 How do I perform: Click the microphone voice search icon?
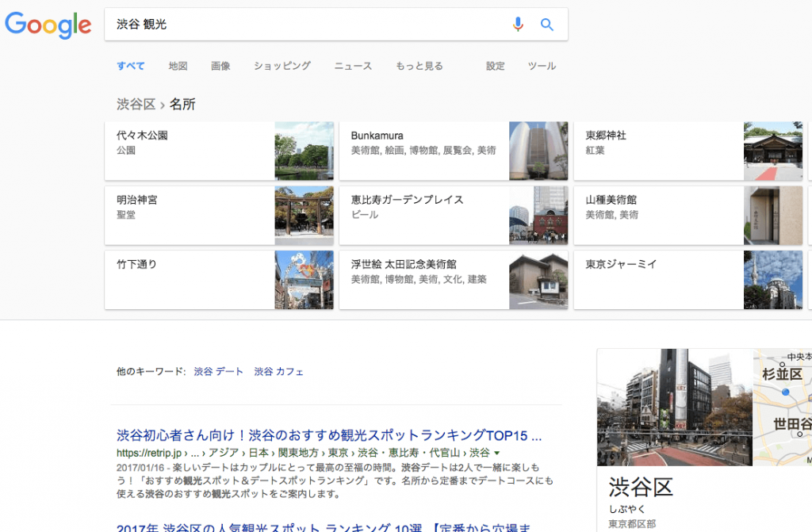(x=518, y=25)
